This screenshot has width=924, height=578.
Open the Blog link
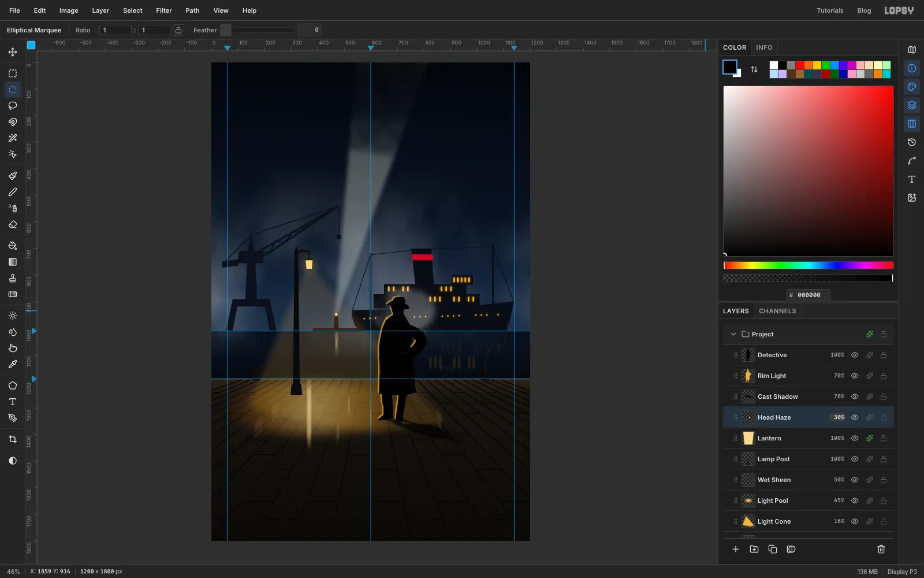pos(864,10)
